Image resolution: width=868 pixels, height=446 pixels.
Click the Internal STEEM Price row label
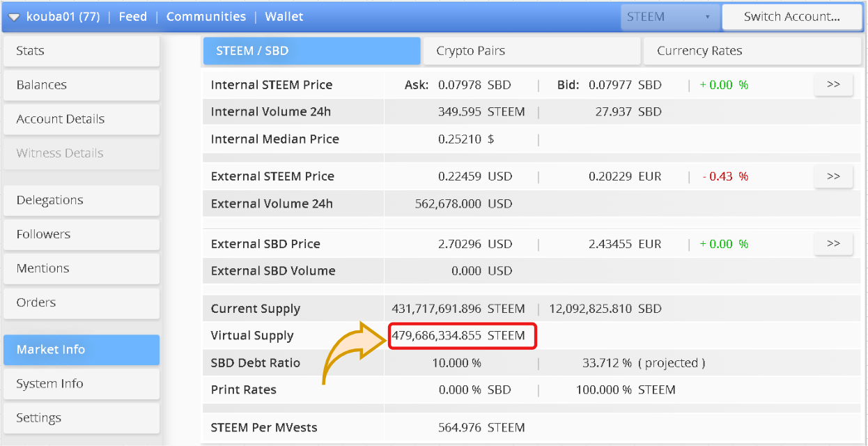click(272, 85)
